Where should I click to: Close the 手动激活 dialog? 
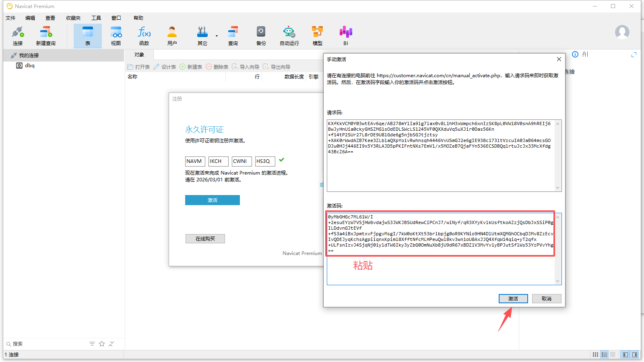(559, 59)
